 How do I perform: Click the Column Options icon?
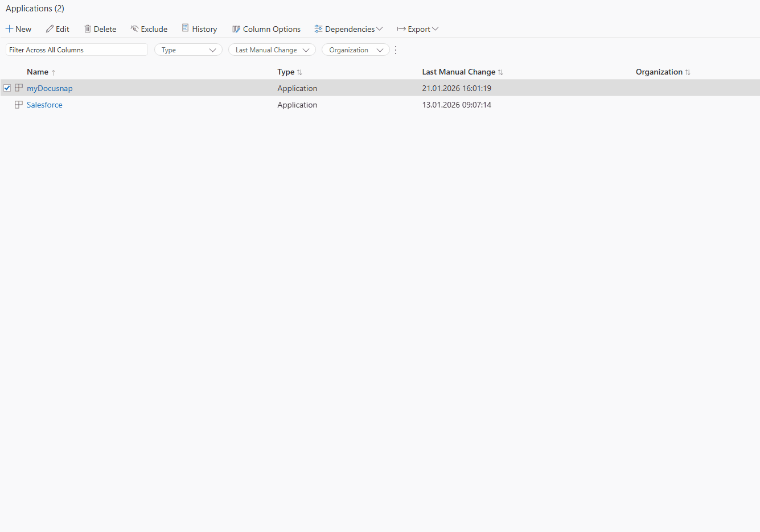[236, 28]
